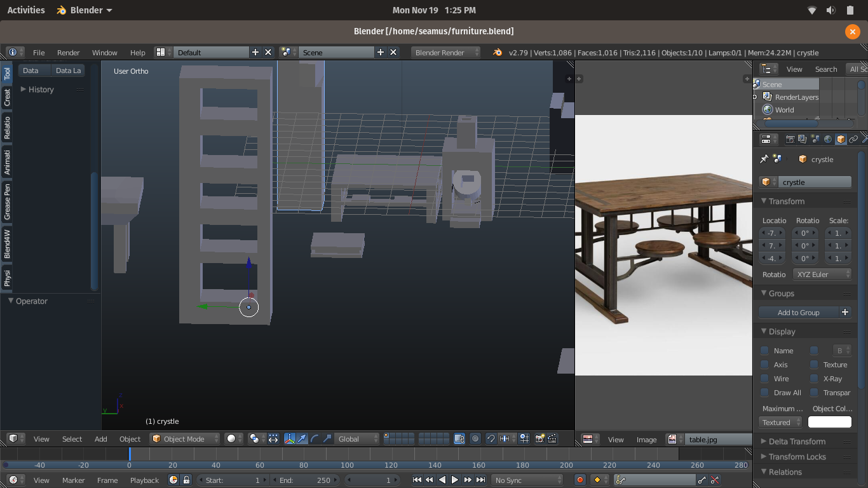
Task: Check the Axis display option
Action: tap(764, 365)
